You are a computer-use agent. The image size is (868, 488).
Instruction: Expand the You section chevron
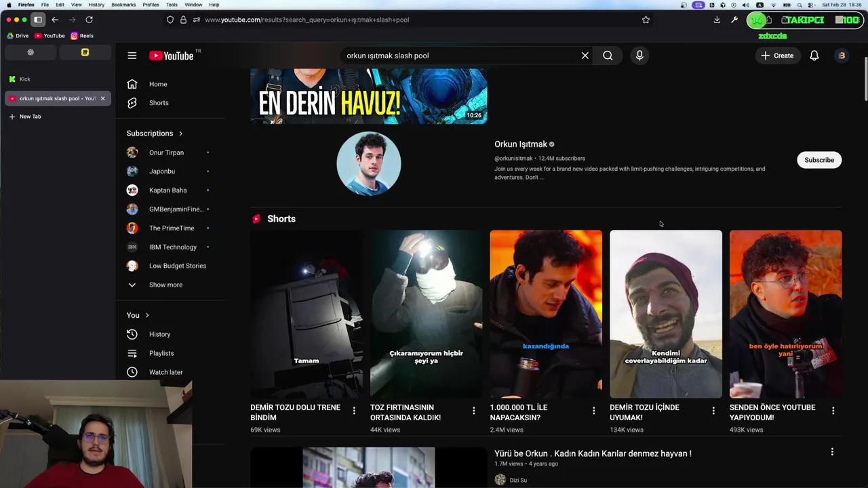pyautogui.click(x=147, y=315)
